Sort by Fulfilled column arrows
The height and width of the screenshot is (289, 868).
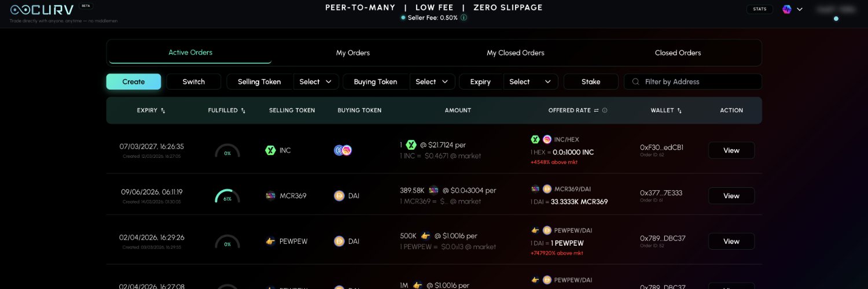point(243,110)
